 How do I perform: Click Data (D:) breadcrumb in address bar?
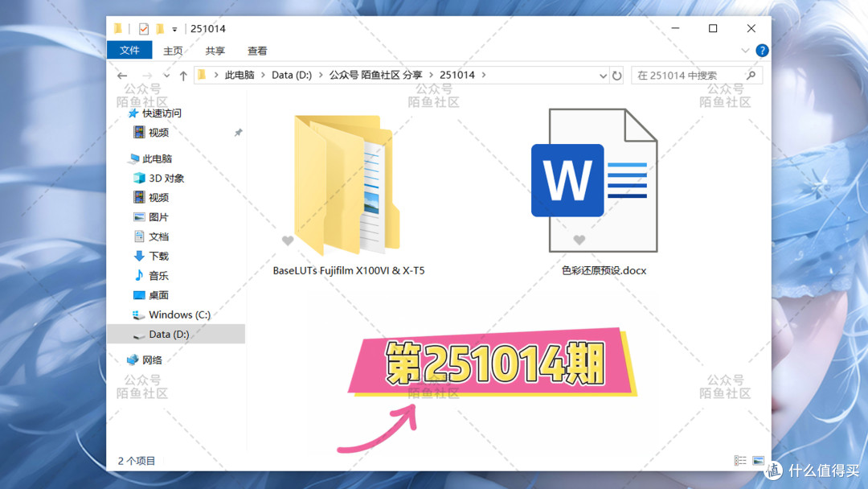292,75
